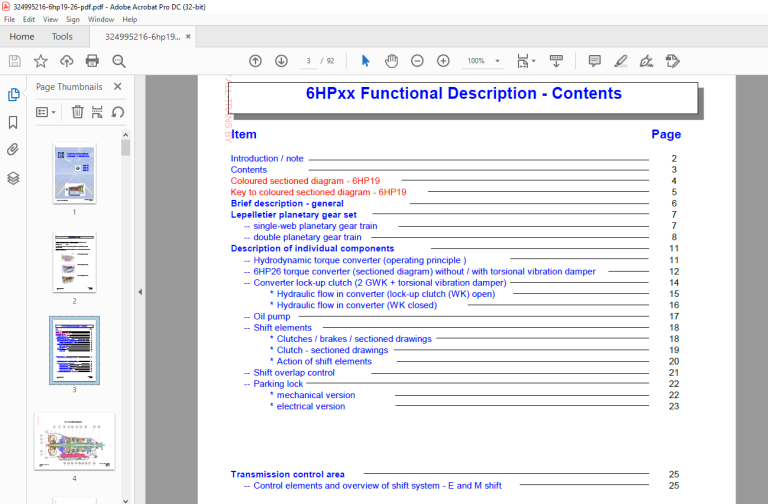
Task: Follow the Oil pump contents link
Action: pos(272,316)
